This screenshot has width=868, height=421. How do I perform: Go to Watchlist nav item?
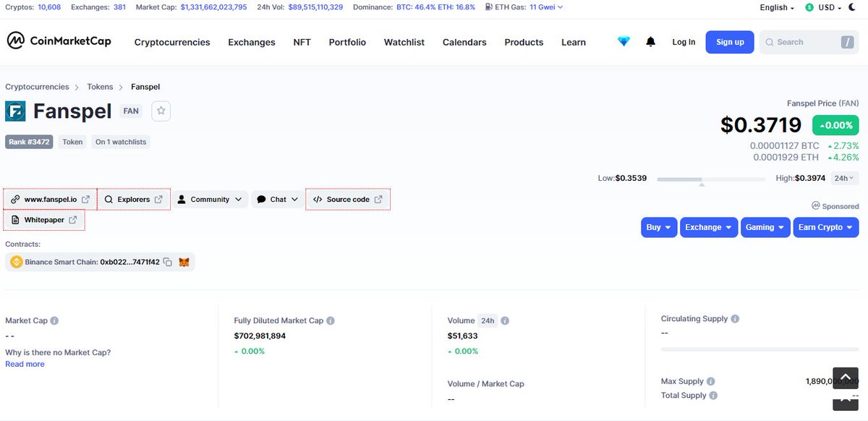(x=404, y=42)
